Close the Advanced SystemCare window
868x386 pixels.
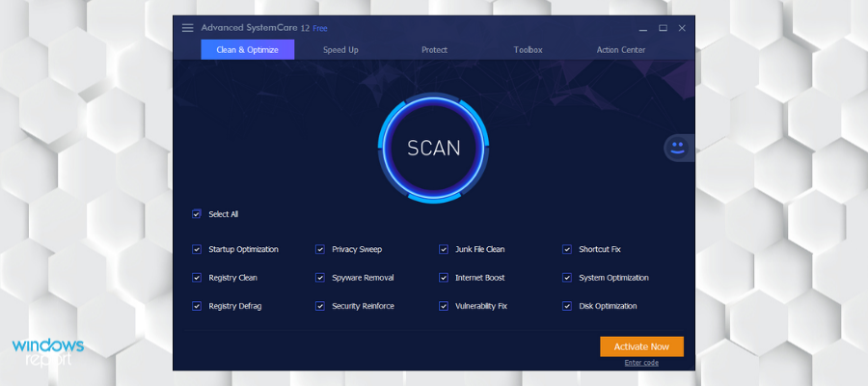pos(682,28)
